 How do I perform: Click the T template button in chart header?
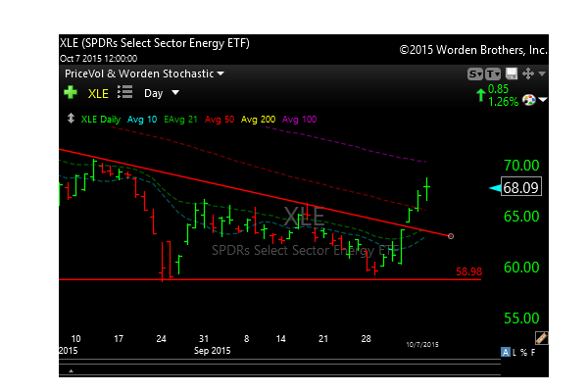click(x=493, y=73)
